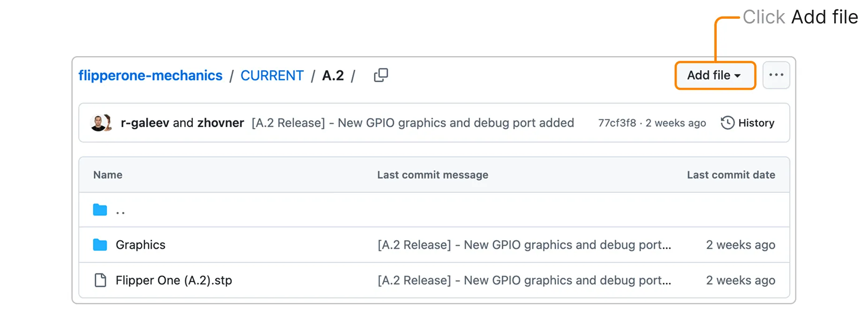Click the Flipper One (A.2).stp file icon

click(x=100, y=280)
